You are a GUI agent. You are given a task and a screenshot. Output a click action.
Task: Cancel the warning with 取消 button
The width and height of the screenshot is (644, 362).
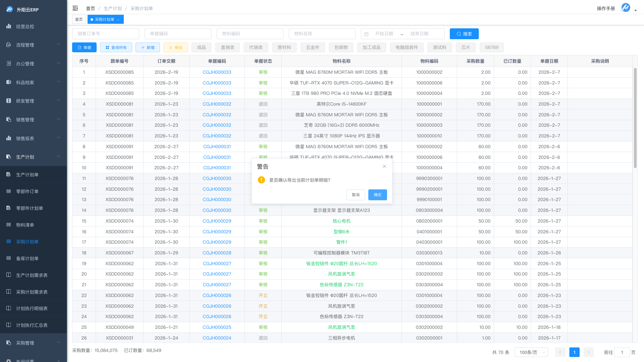point(356,195)
